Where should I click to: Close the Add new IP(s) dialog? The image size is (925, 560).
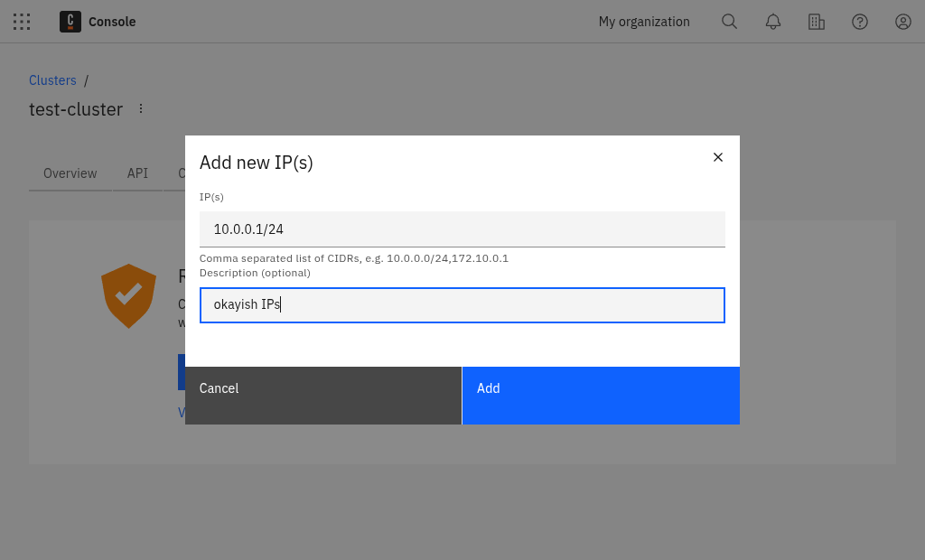[x=718, y=156]
